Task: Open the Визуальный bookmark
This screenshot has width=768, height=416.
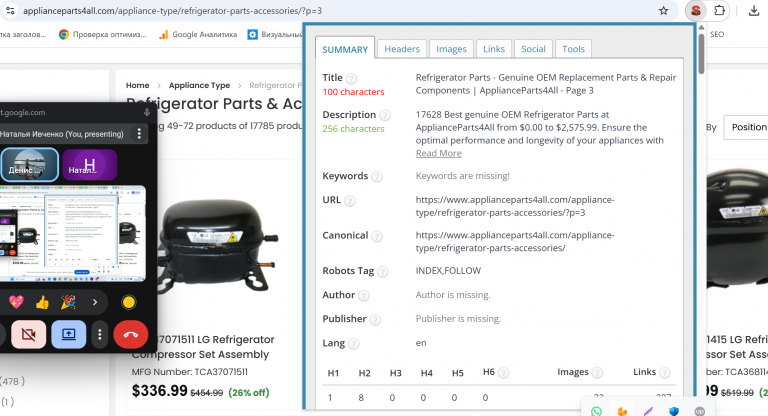Action: tap(275, 34)
